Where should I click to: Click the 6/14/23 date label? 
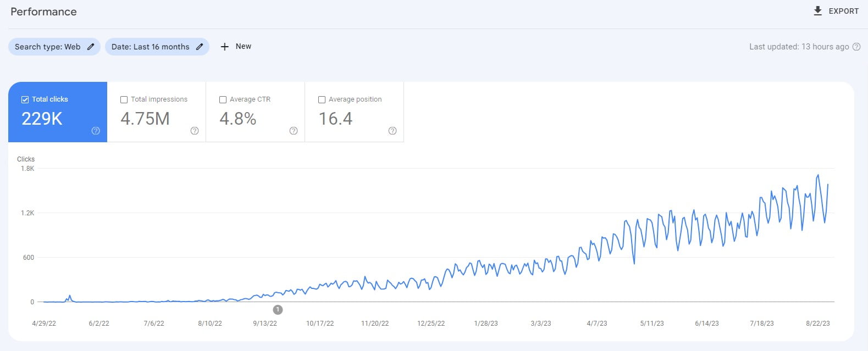(x=707, y=324)
